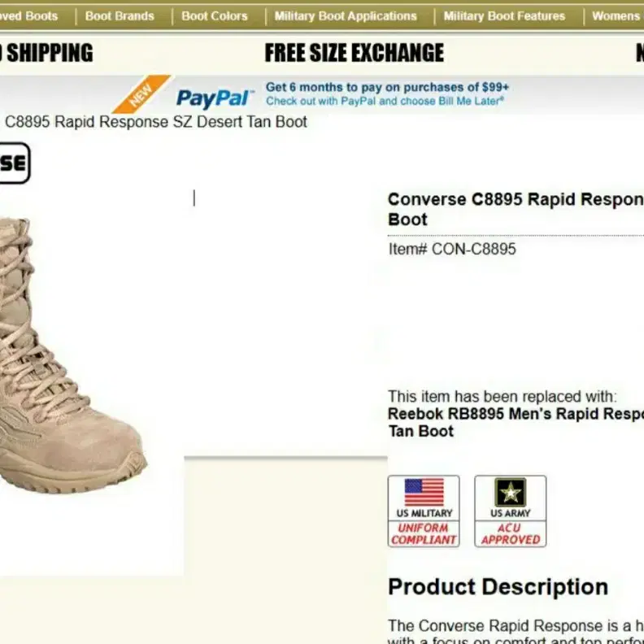This screenshot has height=644, width=644.
Task: Open the Reebok RB8895 replacement product link
Action: point(516,422)
